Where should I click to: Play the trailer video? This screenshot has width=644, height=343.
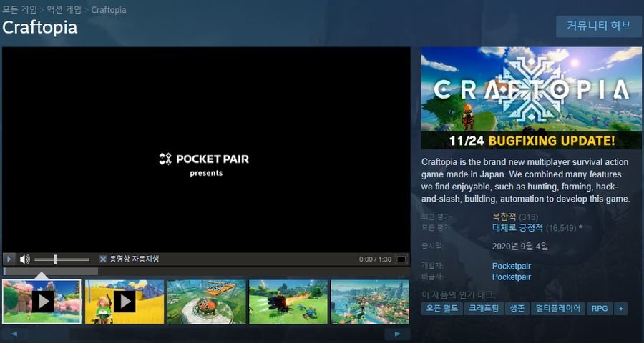9,259
